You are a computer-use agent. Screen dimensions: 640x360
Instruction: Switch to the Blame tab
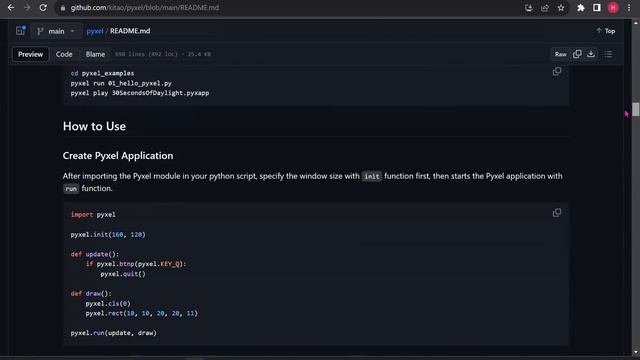pyautogui.click(x=95, y=54)
